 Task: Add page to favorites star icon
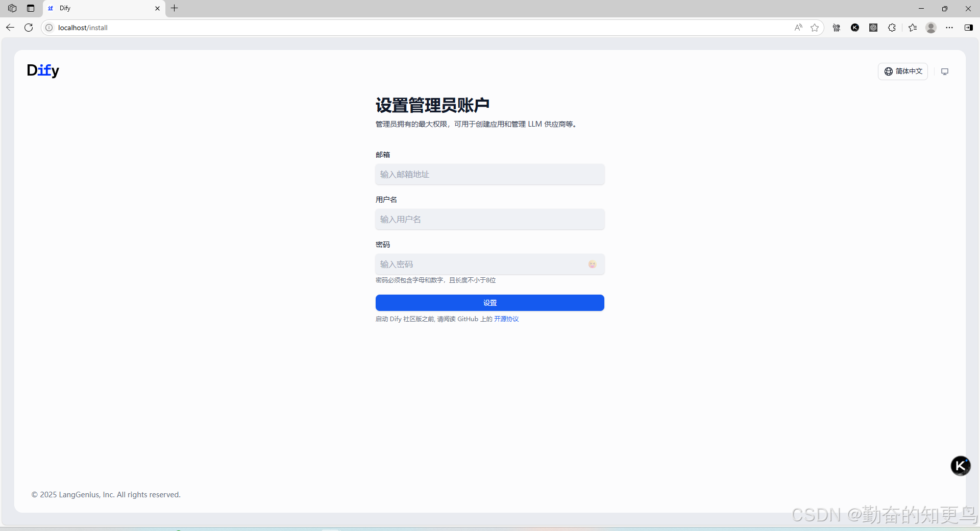[815, 28]
